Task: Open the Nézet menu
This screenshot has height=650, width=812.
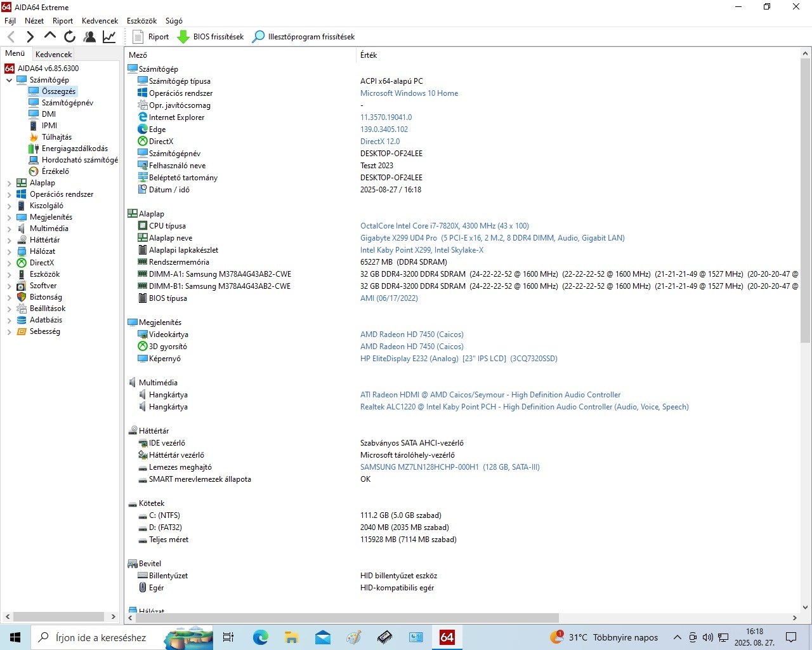Action: click(34, 21)
